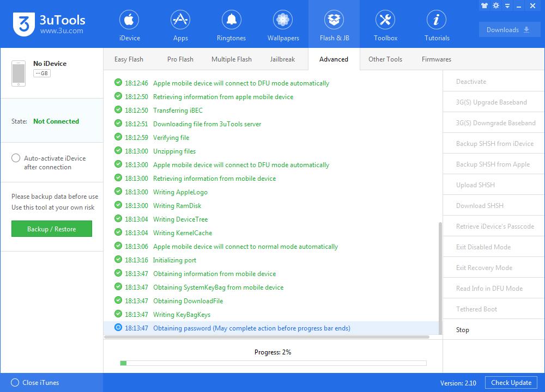Click the 'Version: 2.10' text
Image resolution: width=545 pixels, height=392 pixels.
coord(458,383)
